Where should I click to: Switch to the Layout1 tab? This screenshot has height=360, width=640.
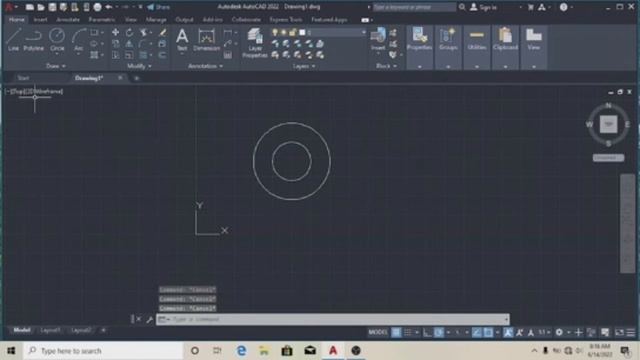click(50, 330)
